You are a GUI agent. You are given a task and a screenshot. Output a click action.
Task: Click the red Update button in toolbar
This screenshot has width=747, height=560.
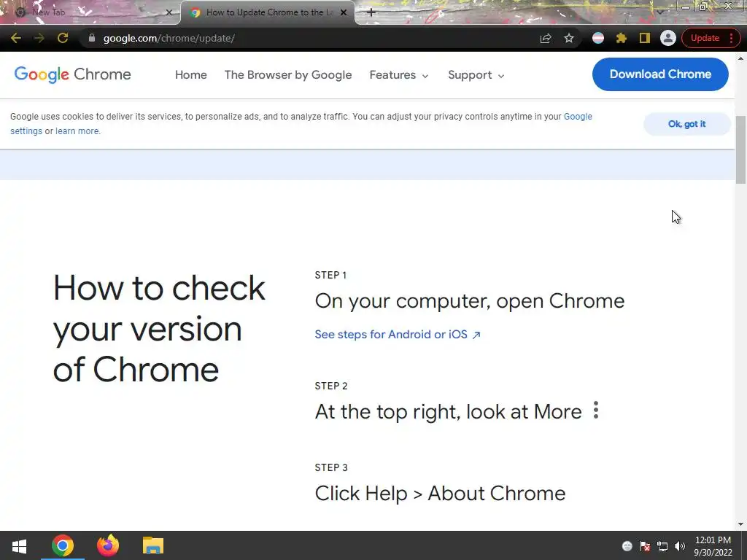(x=705, y=38)
